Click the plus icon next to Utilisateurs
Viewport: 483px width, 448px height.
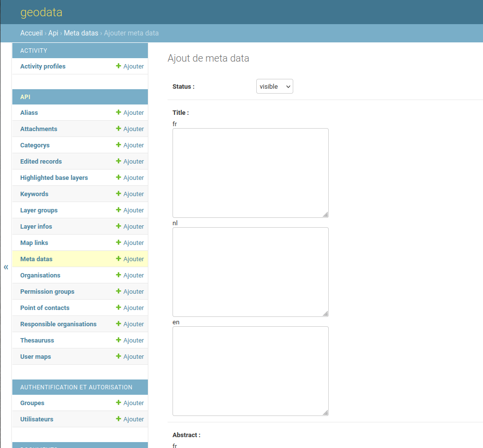118,419
